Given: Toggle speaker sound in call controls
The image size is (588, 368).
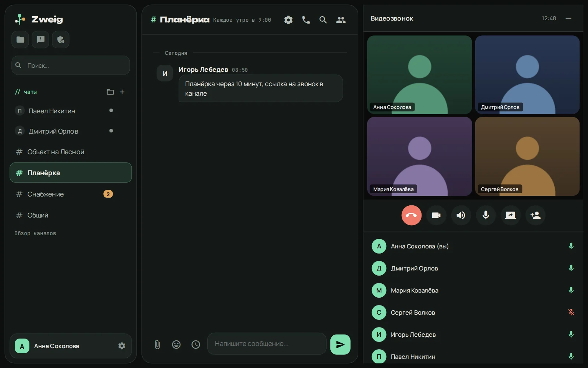Looking at the screenshot, I should click(461, 215).
